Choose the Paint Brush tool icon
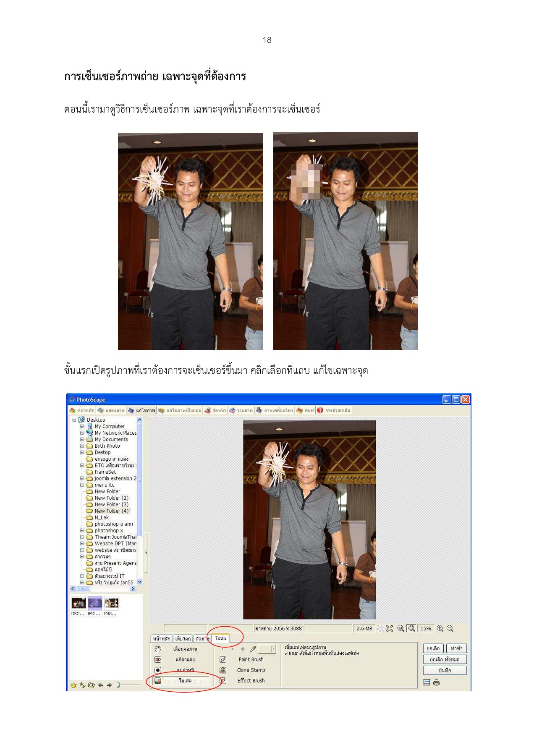534x756 pixels. click(x=223, y=659)
